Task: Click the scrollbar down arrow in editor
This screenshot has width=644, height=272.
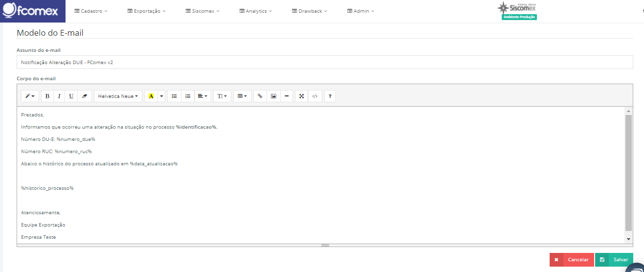Action: coord(628,239)
